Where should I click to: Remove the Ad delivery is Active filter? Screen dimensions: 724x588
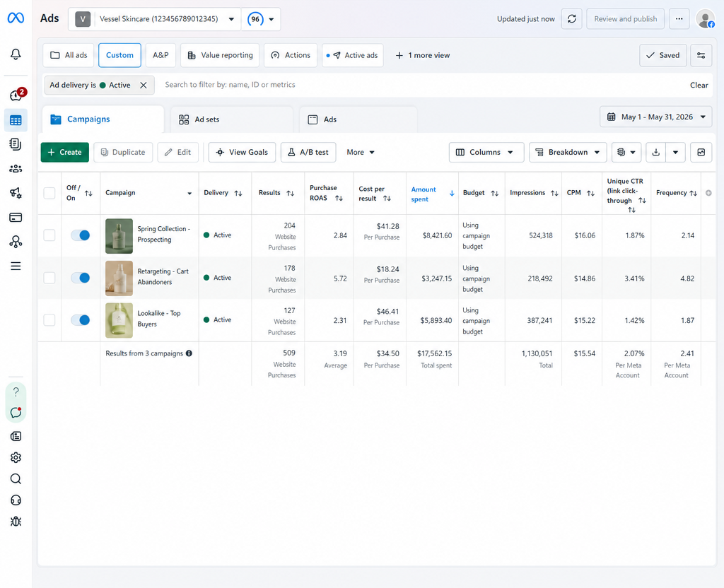click(144, 86)
